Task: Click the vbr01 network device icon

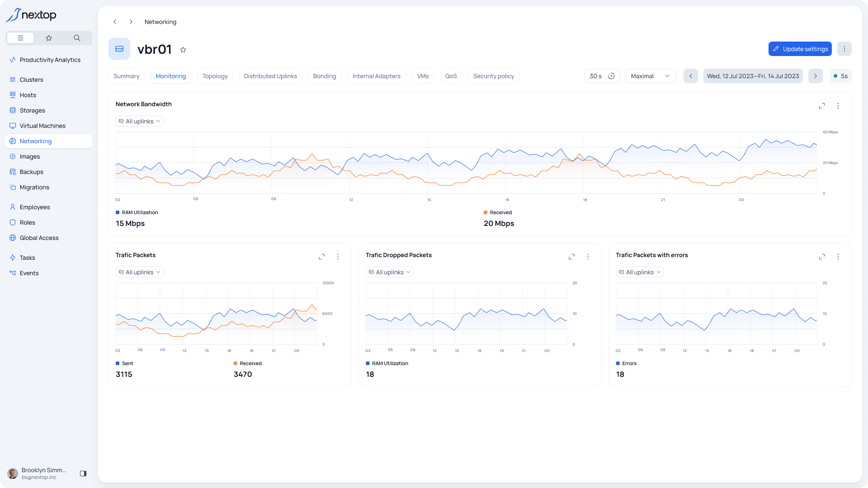Action: (x=119, y=49)
